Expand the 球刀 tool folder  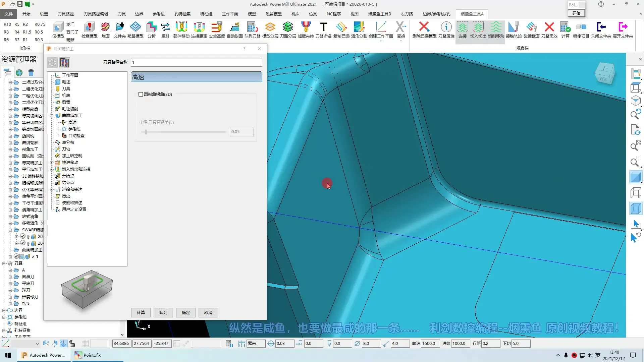pos(10,290)
